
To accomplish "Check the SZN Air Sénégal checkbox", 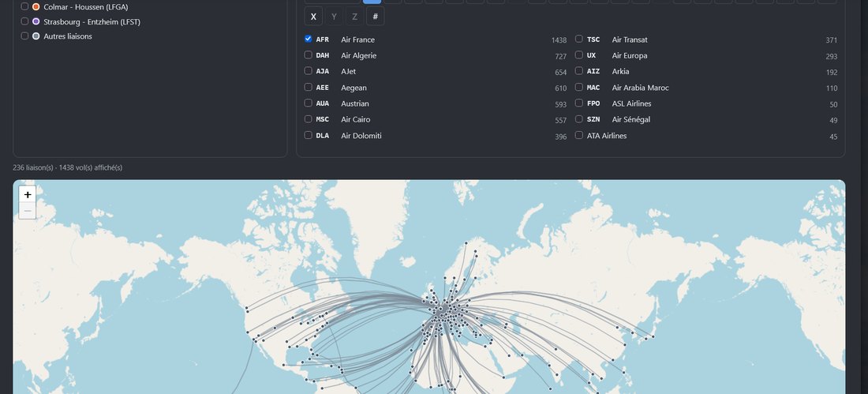I will click(x=579, y=119).
